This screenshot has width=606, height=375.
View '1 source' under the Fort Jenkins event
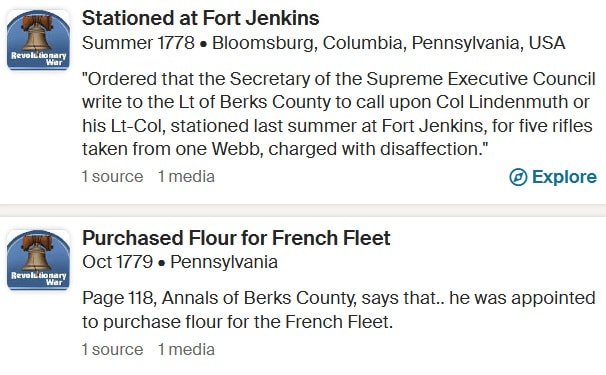coord(112,177)
